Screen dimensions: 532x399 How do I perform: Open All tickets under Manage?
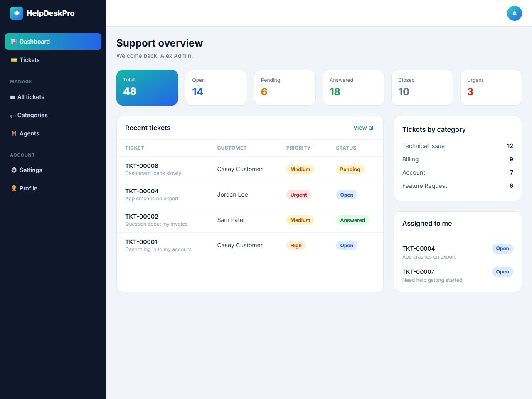pyautogui.click(x=53, y=97)
